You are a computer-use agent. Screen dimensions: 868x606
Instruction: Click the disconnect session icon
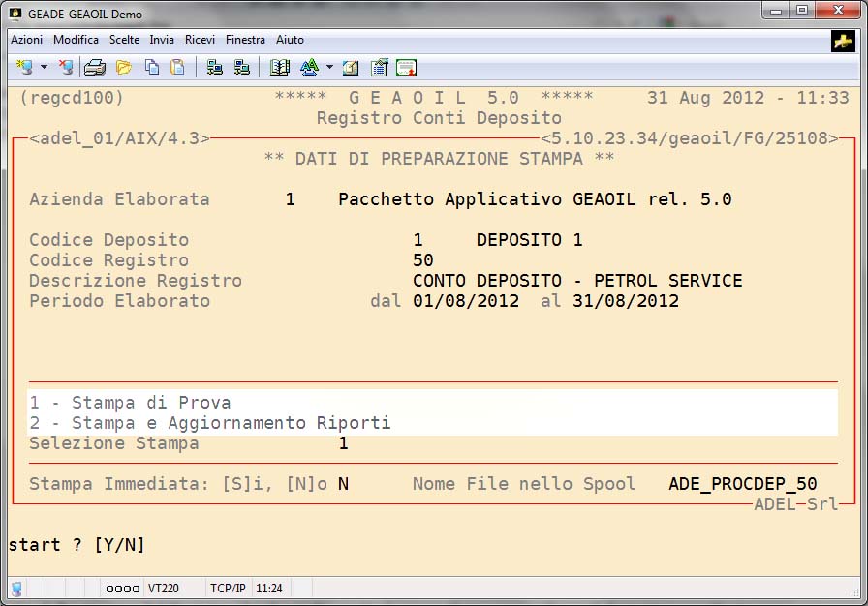click(x=65, y=67)
